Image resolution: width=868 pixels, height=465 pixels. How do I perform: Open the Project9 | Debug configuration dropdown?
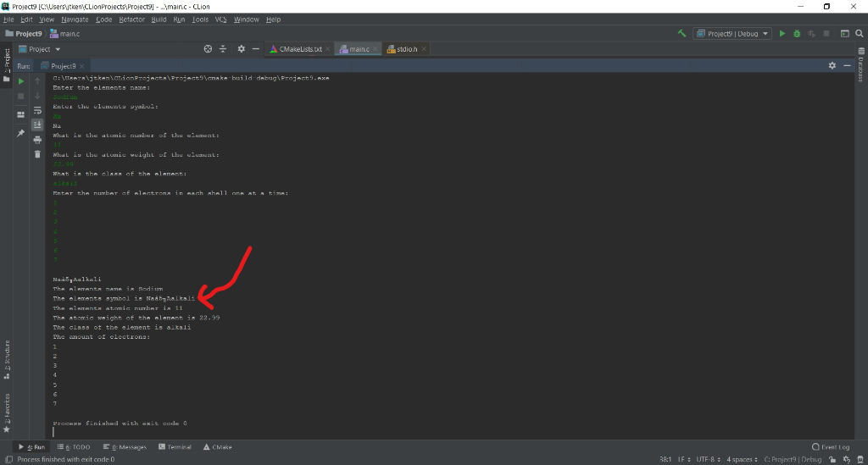(732, 34)
